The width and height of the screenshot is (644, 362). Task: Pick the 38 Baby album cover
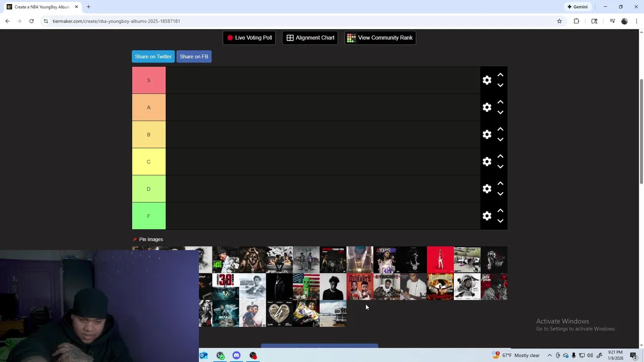tap(225, 287)
